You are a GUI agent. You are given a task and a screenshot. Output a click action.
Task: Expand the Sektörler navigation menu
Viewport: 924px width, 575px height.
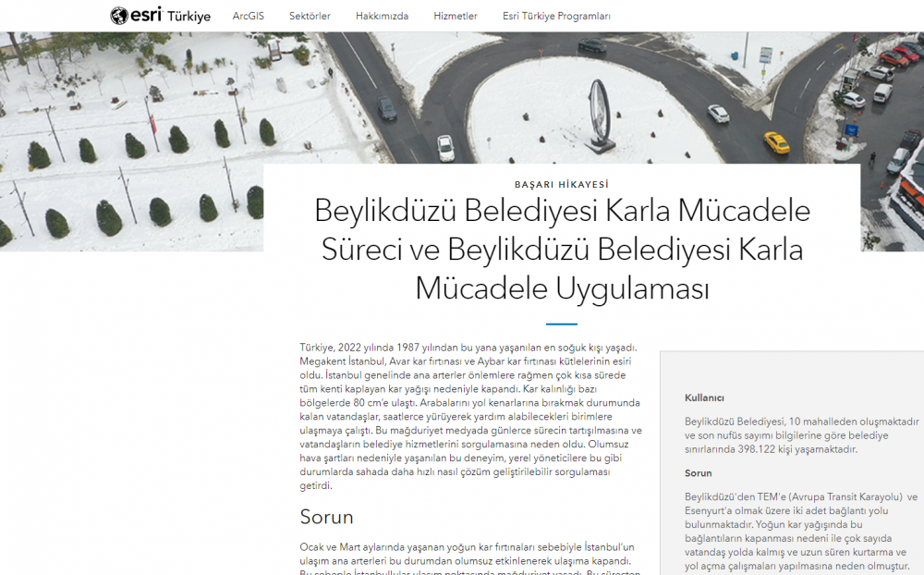[310, 16]
